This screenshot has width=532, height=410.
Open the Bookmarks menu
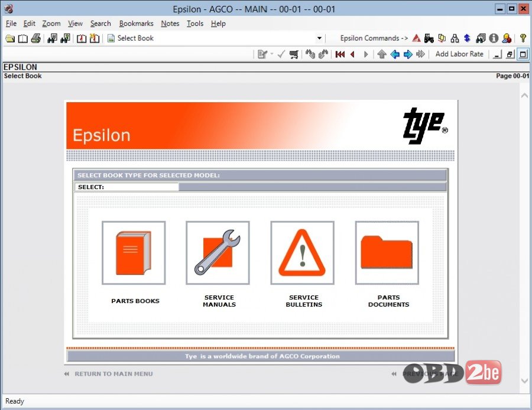[x=136, y=24]
